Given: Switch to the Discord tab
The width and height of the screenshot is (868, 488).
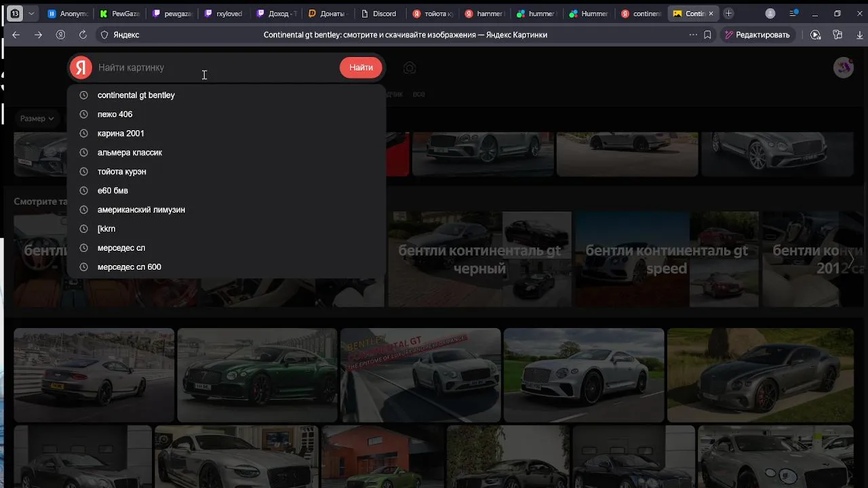Looking at the screenshot, I should click(379, 14).
